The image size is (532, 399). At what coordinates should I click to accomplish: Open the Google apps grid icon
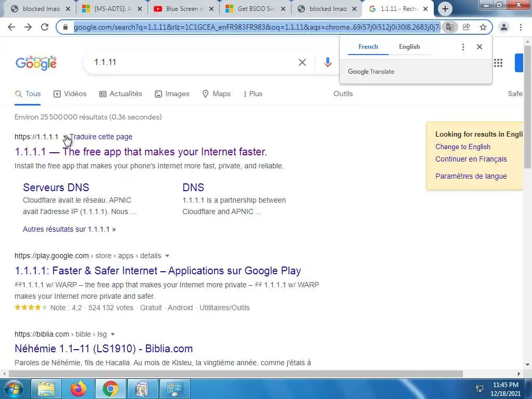click(498, 63)
